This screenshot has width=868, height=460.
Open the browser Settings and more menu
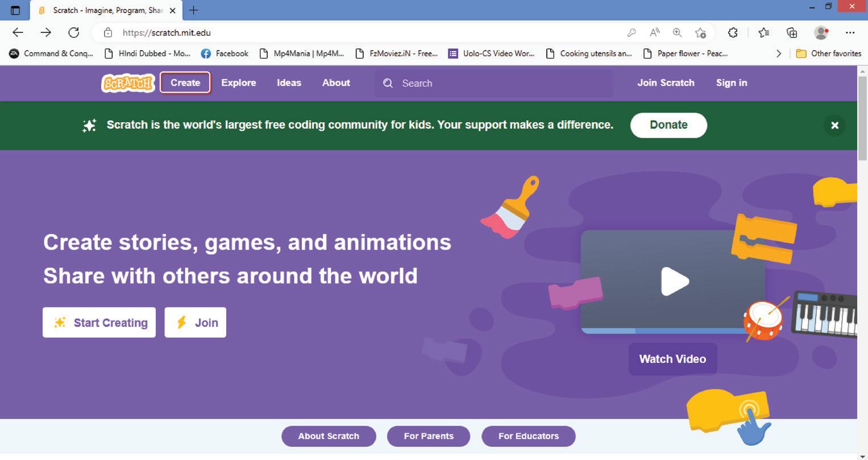[850, 33]
